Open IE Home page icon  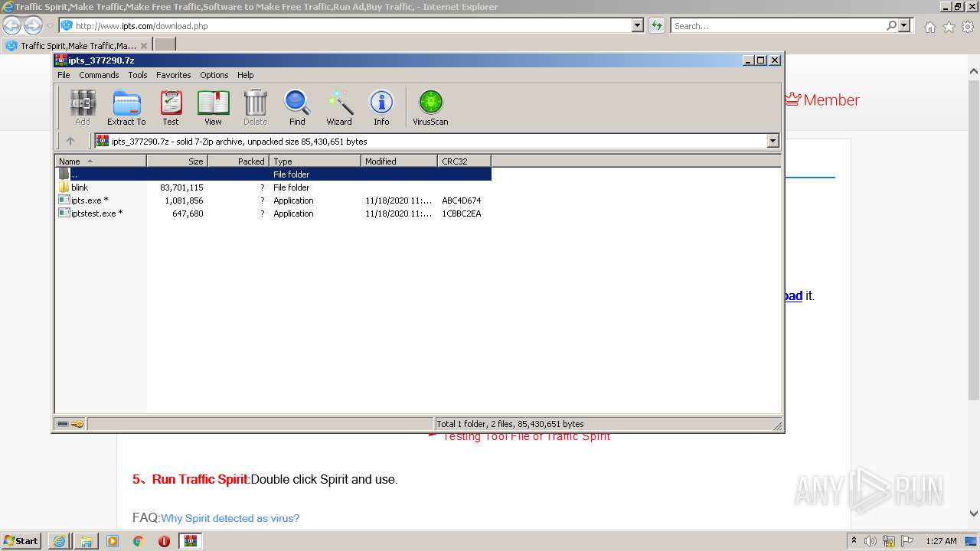(x=929, y=27)
